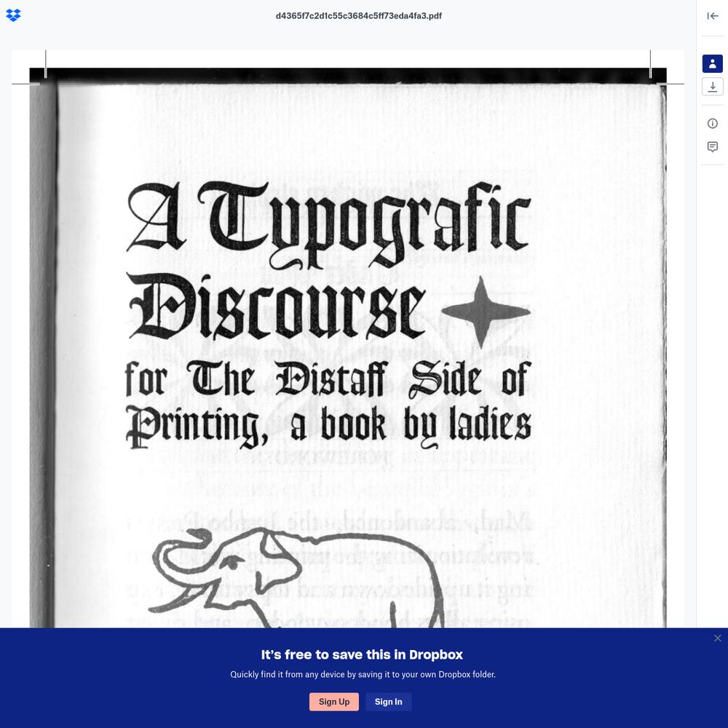Expand the sidebar with the arrow icon
The height and width of the screenshot is (728, 728).
(713, 16)
